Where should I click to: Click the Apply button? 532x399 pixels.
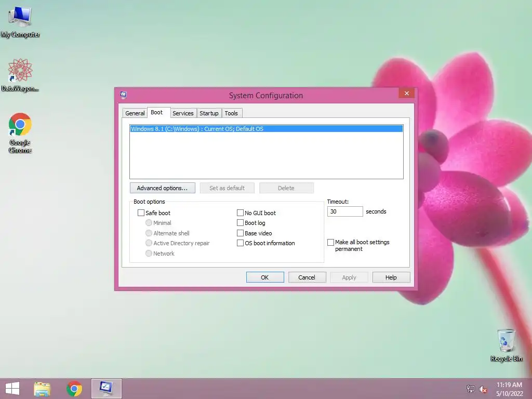(x=349, y=277)
